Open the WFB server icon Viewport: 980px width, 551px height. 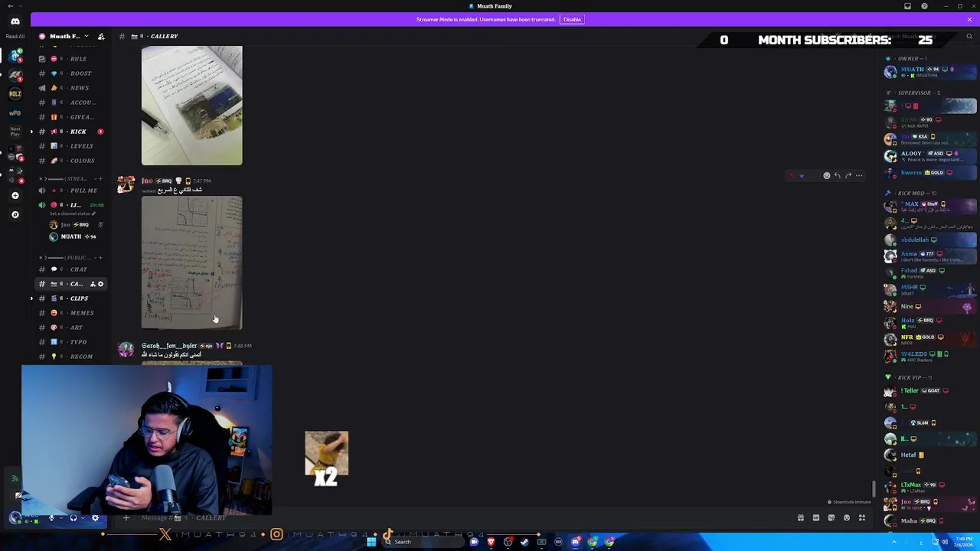point(15,113)
